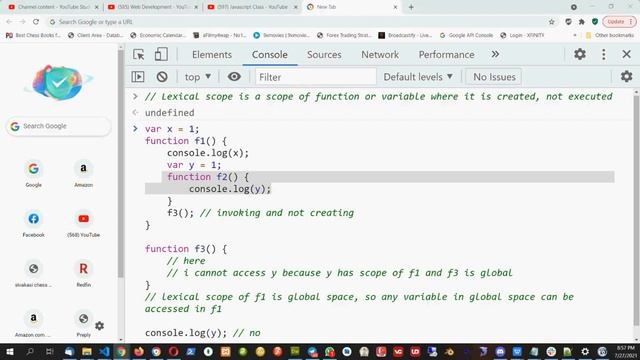Open Firefox from the taskbar

coord(139,351)
